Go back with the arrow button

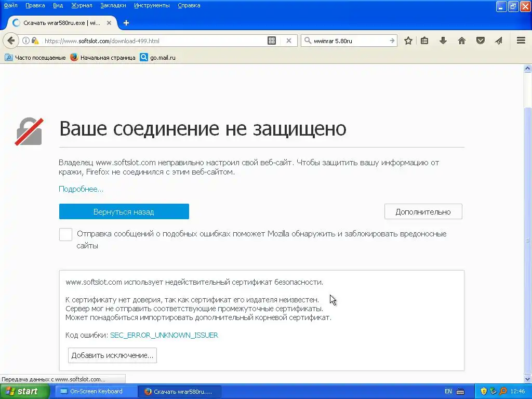click(x=11, y=41)
